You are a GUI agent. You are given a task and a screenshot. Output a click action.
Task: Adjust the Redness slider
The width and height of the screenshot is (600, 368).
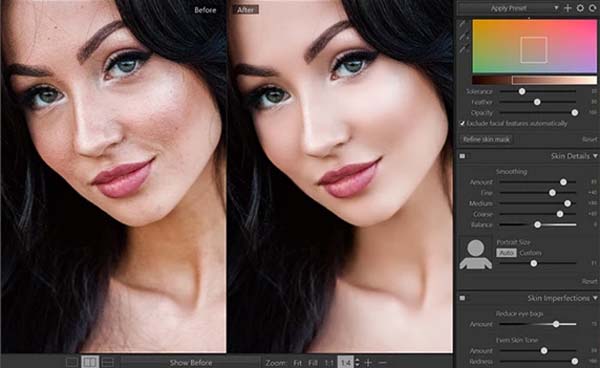(x=574, y=361)
